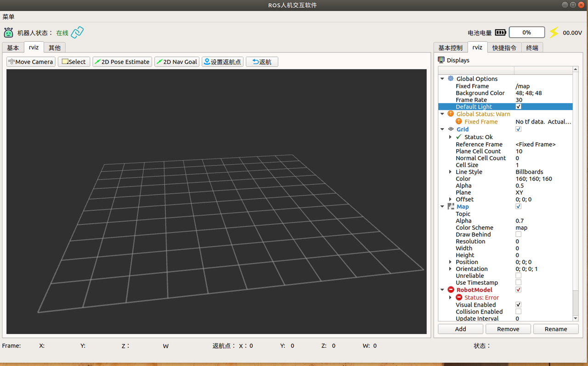
Task: Collapse the Global Options tree node
Action: click(442, 79)
